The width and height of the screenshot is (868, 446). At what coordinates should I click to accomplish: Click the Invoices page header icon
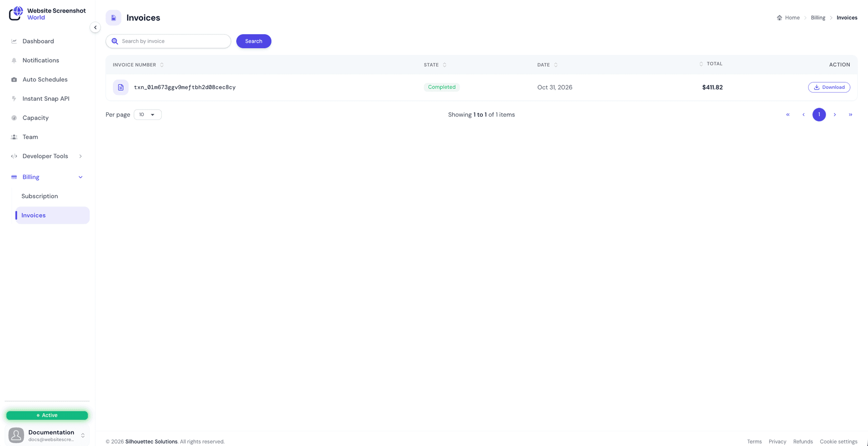[x=113, y=18]
